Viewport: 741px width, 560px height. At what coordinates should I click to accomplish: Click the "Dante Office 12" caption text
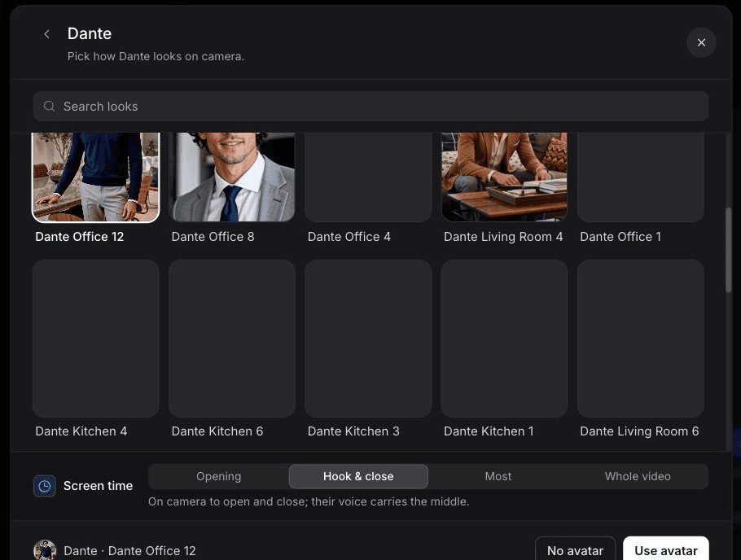point(80,237)
